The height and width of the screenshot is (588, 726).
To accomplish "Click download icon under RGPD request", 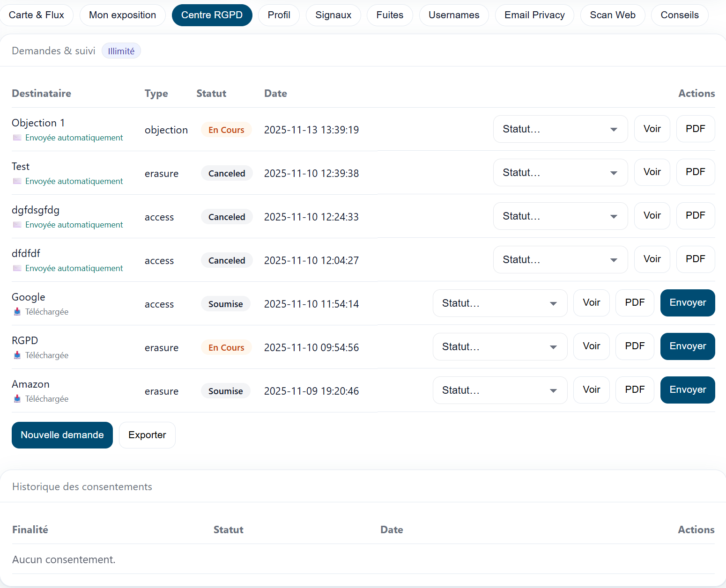I will (x=17, y=355).
